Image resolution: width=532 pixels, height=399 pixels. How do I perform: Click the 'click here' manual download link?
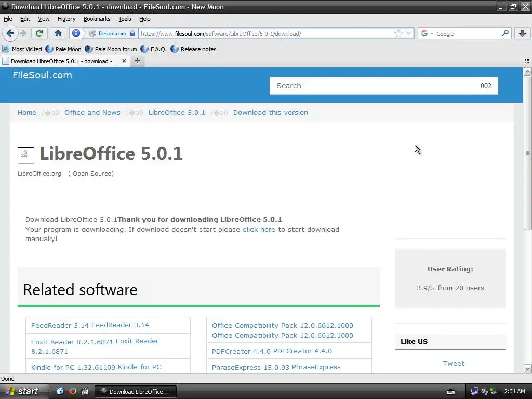[x=259, y=229]
